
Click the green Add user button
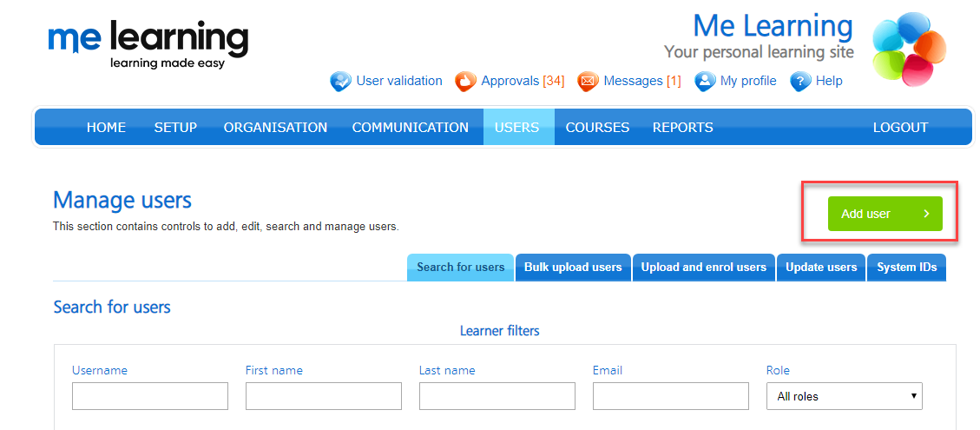885,214
